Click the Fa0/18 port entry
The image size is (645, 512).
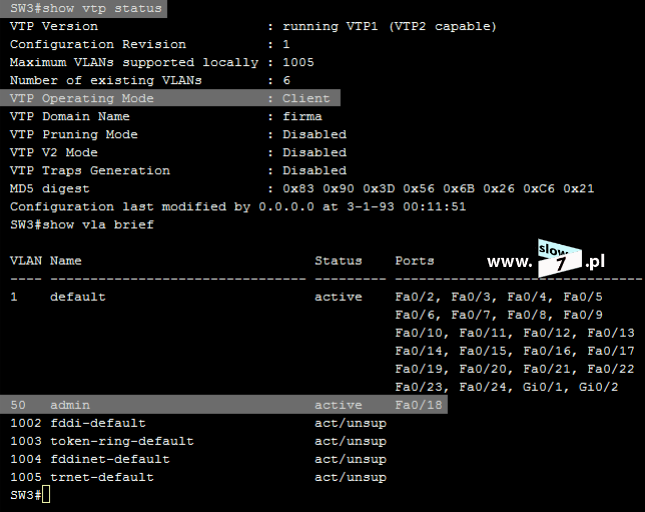[x=418, y=405]
